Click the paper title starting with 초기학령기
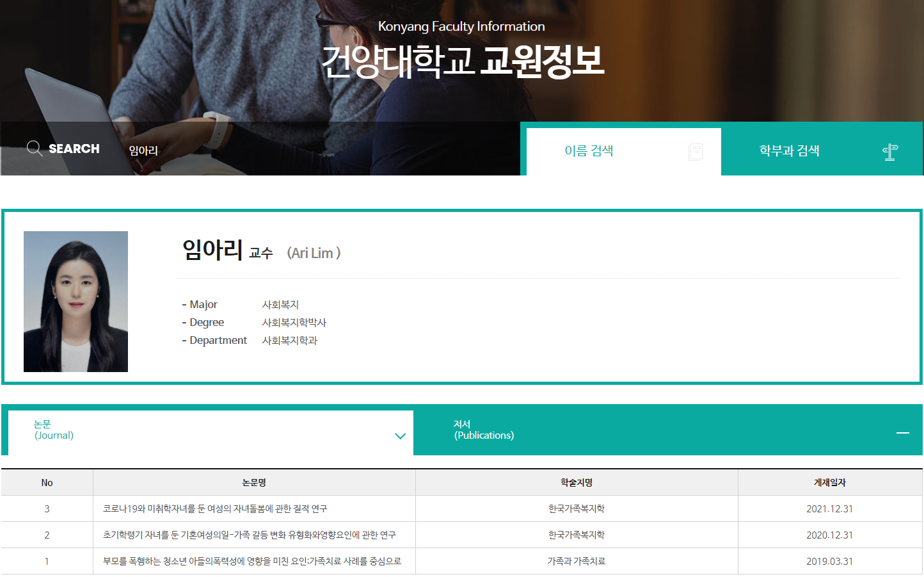 [x=250, y=535]
